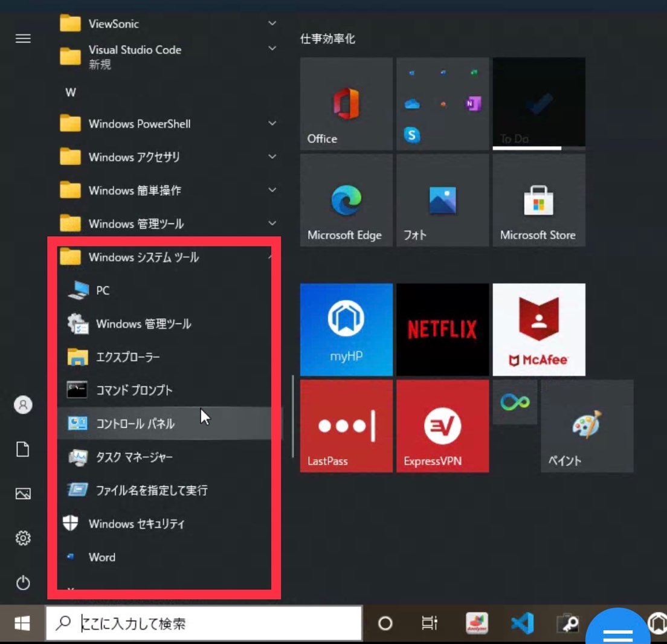Viewport: 667px width, 644px height.
Task: Open Documents from the Start sidebar
Action: pyautogui.click(x=23, y=449)
